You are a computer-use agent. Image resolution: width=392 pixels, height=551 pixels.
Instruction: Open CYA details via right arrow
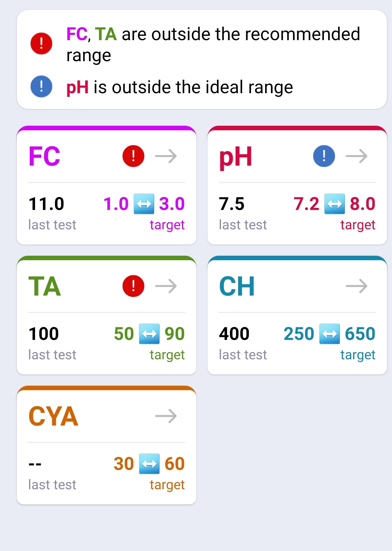(x=166, y=416)
